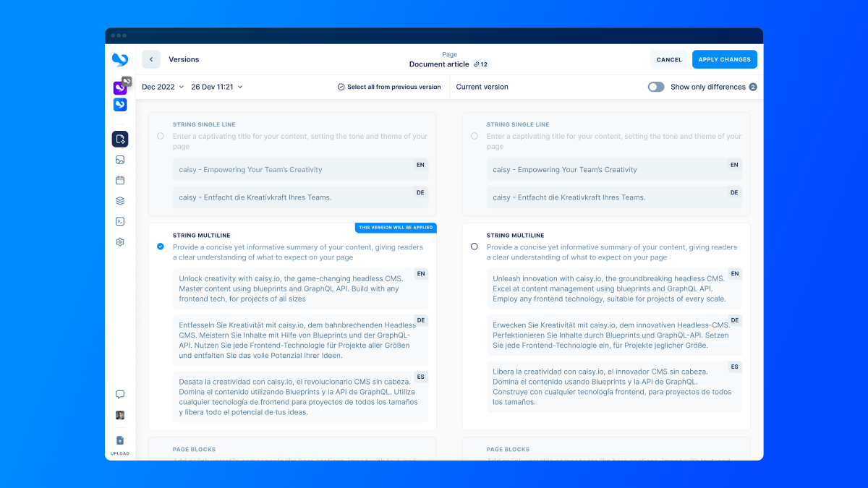
Task: Click the checkmark icon beside Select all from previous version
Action: tap(341, 87)
